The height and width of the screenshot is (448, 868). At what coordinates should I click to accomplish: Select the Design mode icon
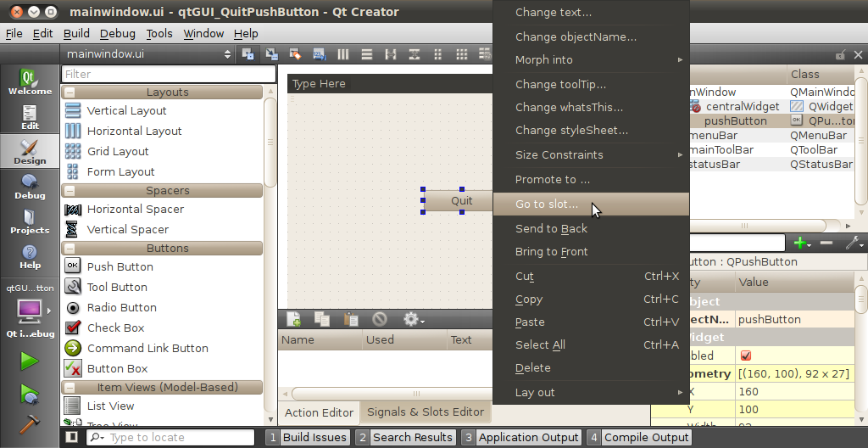[30, 151]
